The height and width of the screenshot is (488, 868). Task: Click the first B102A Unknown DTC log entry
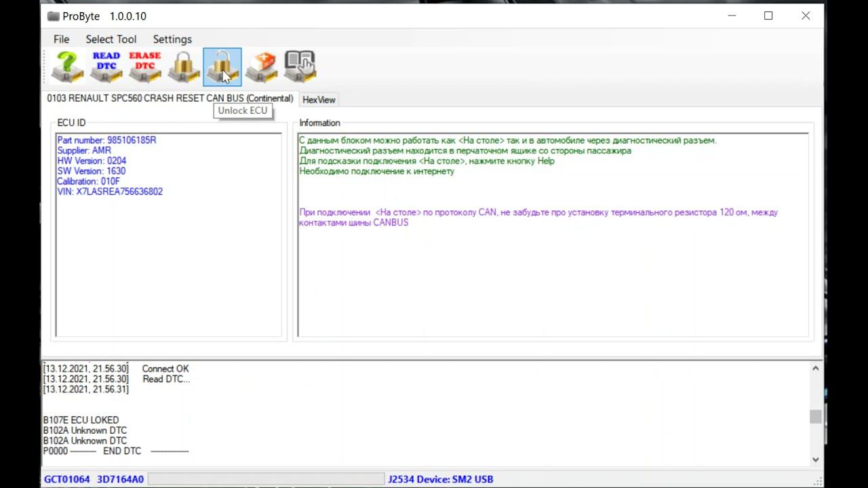tap(85, 430)
